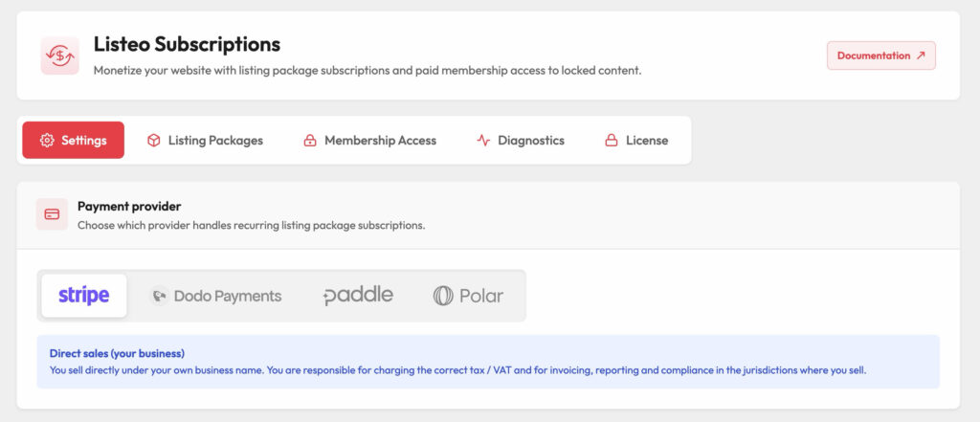The width and height of the screenshot is (980, 422).
Task: Click the Dodo Payments bird logo
Action: (160, 295)
